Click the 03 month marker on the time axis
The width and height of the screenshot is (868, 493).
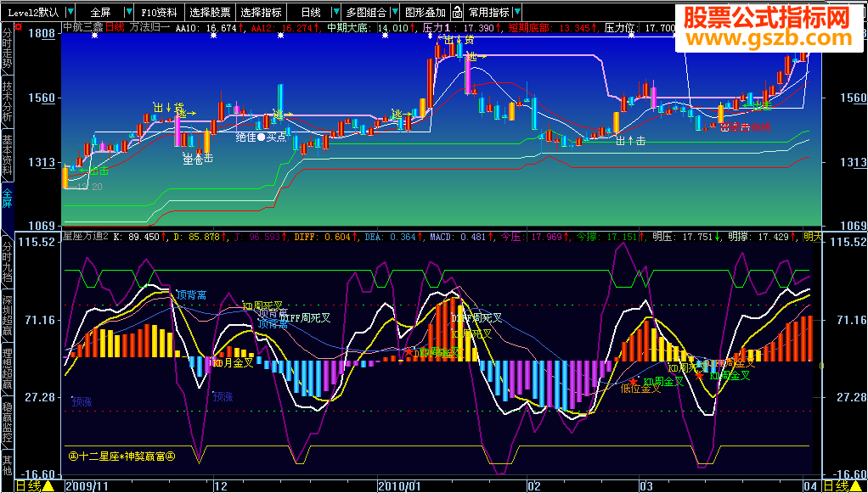pos(645,486)
